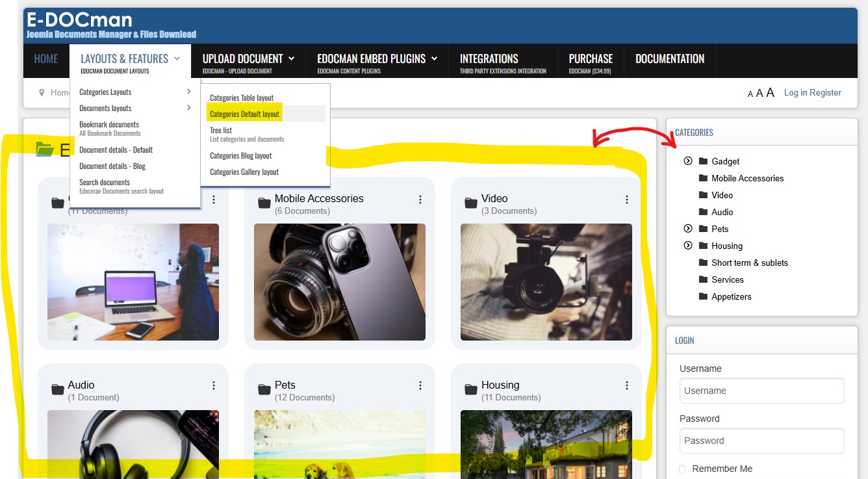
Task: Select Audio in Categories tree
Action: [x=722, y=212]
